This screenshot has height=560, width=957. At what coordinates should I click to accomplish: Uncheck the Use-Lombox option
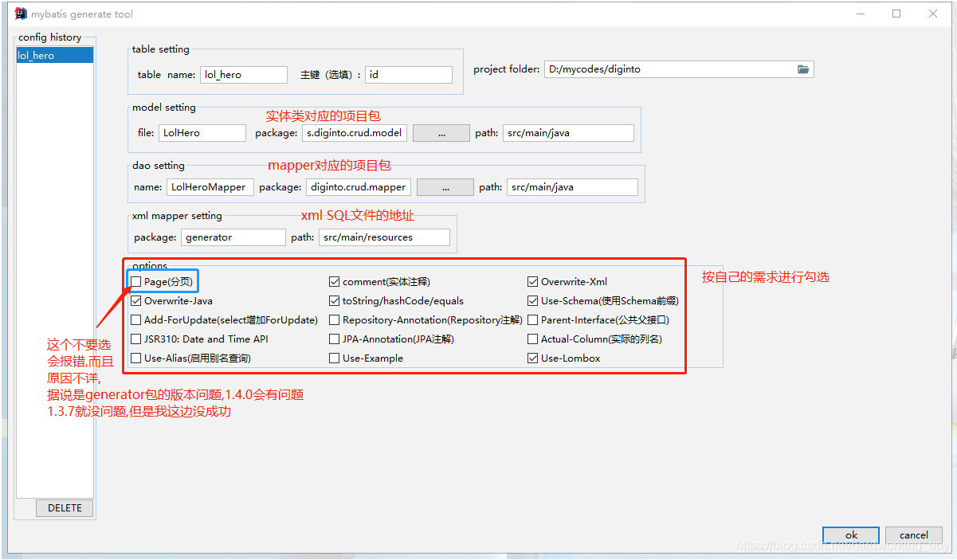click(533, 358)
